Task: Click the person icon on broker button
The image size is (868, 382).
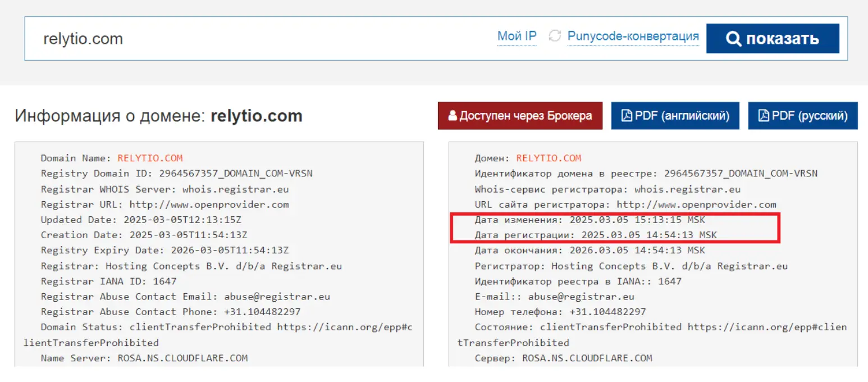Action: (x=452, y=115)
